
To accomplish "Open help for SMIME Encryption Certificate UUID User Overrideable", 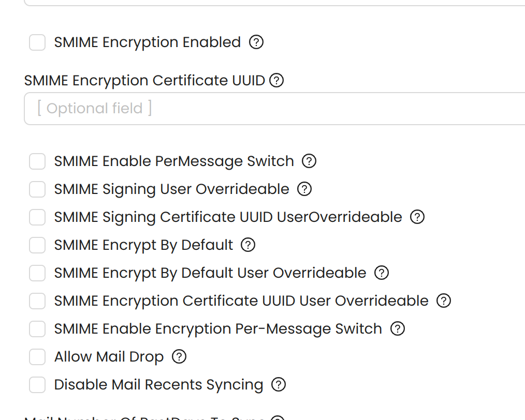I will coord(444,301).
